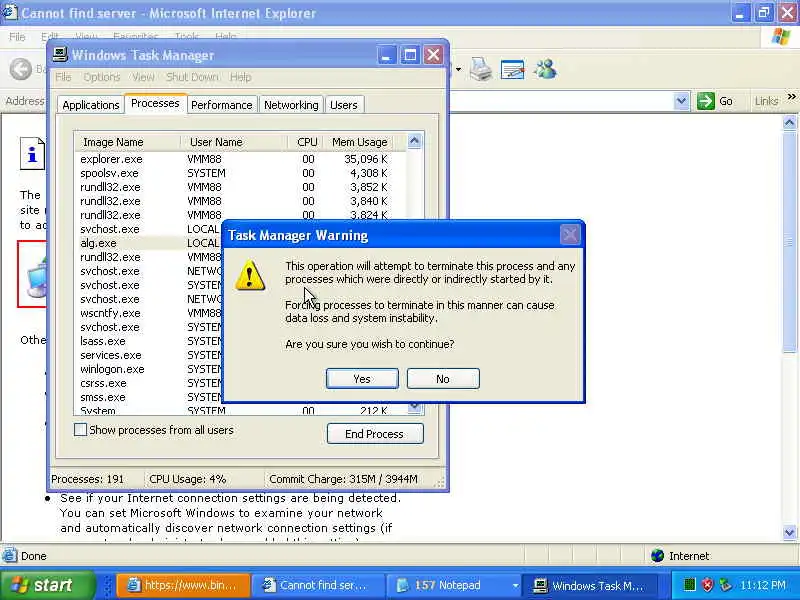Viewport: 800px width, 600px height.
Task: Select wscntfy.exe process row
Action: (x=149, y=313)
